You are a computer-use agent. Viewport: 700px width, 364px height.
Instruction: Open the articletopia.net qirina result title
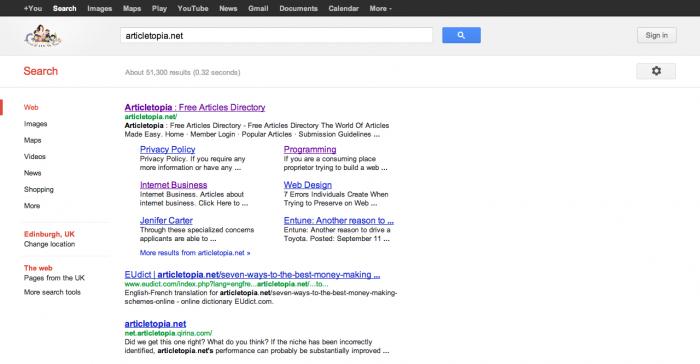tap(155, 324)
